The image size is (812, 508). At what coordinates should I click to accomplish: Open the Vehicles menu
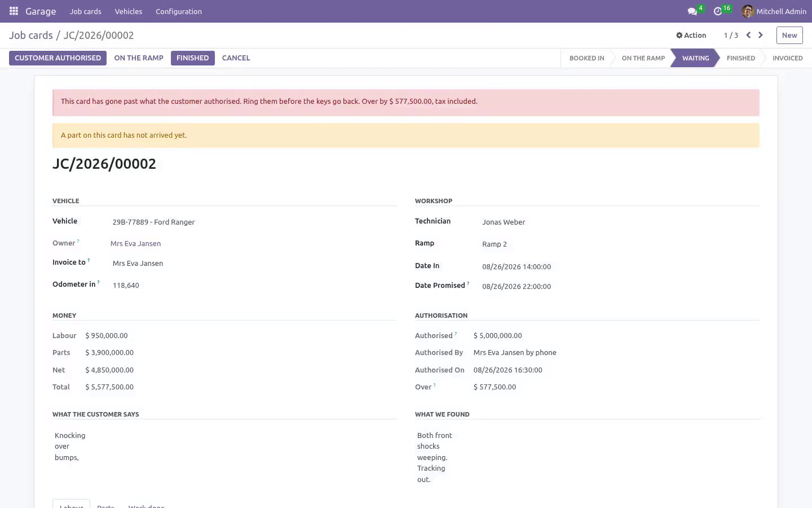point(129,11)
